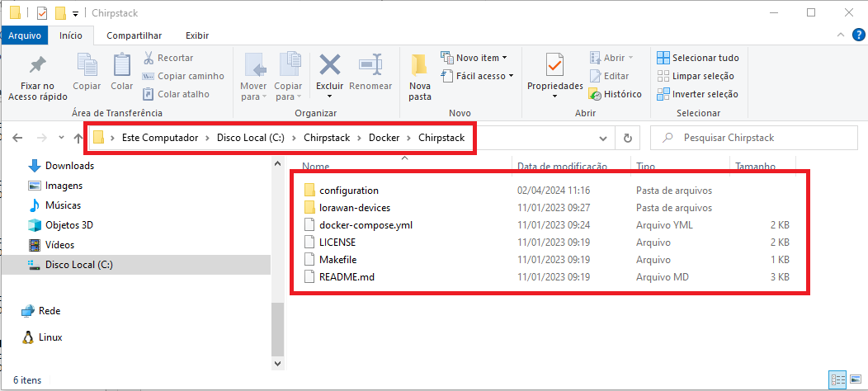Click Limpar seleção
Image resolution: width=868 pixels, height=391 pixels.
(696, 76)
